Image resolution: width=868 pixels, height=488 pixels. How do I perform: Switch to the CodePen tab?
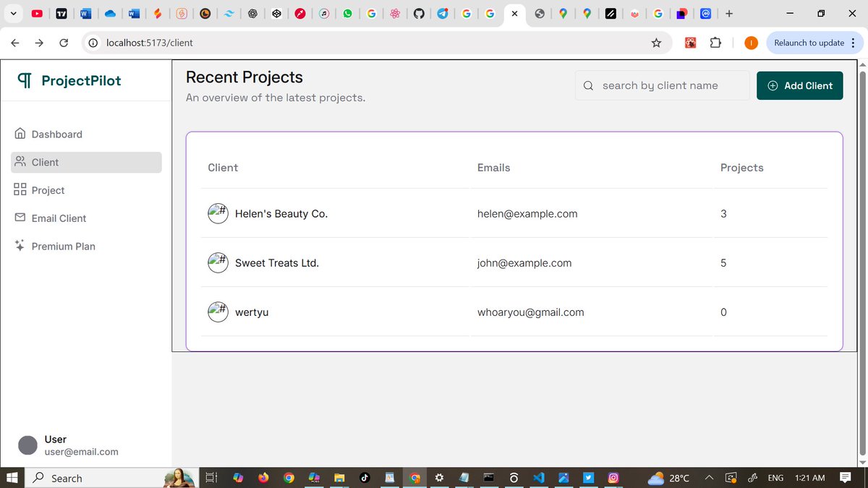click(x=276, y=13)
